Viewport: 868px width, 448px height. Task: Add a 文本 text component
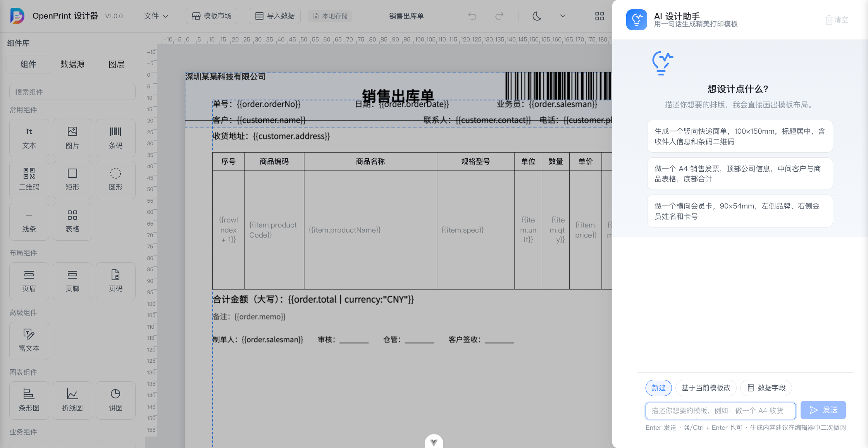tap(29, 138)
